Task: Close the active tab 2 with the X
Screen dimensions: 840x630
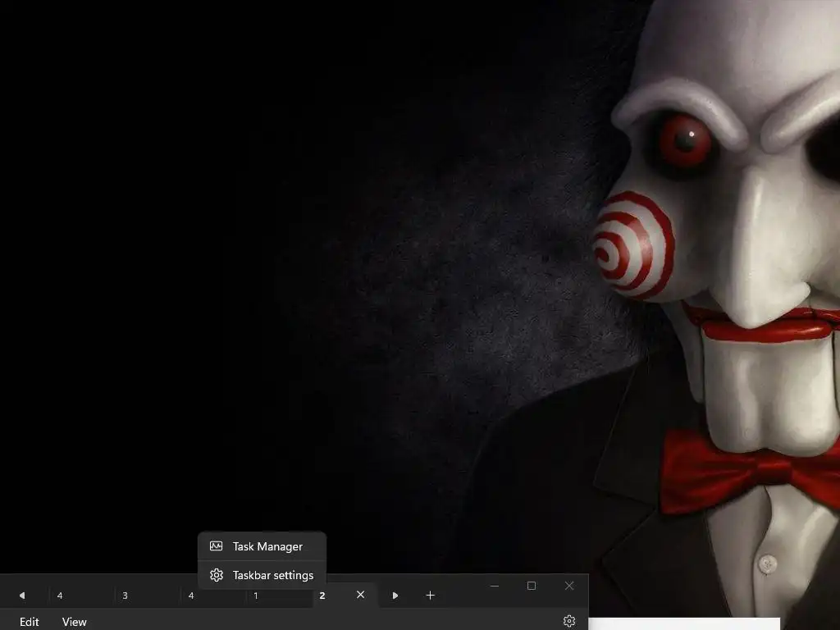Action: click(361, 595)
